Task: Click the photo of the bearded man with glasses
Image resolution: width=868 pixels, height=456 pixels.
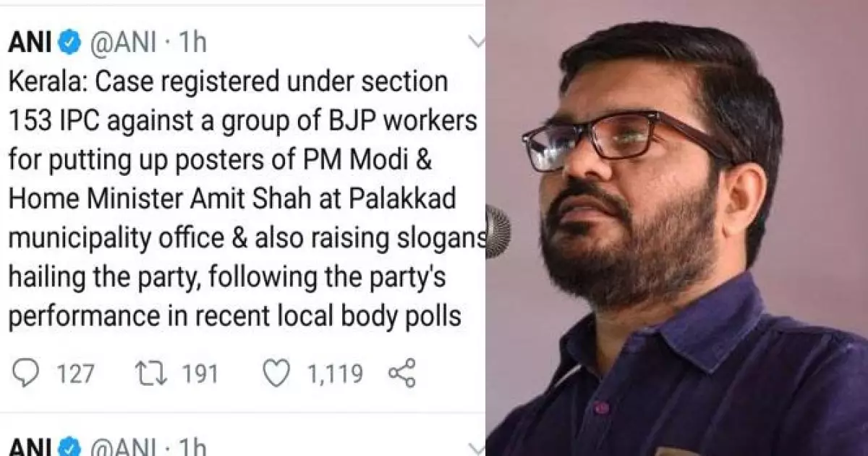Action: (x=676, y=228)
